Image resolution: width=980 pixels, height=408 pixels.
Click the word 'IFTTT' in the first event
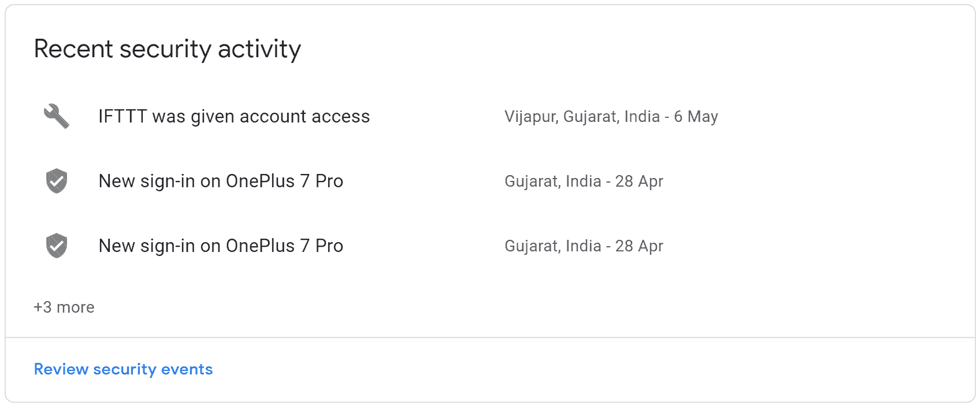tap(122, 116)
